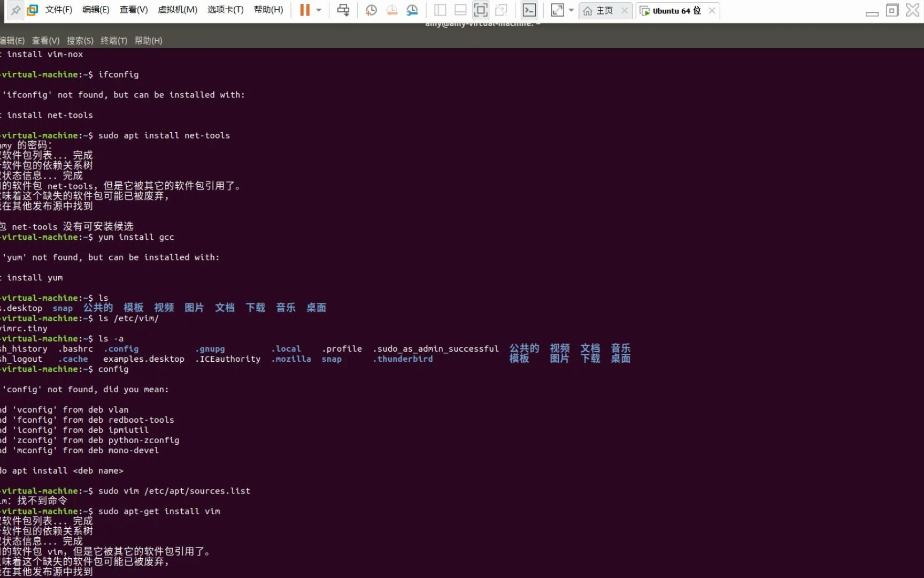Click '.sudo_as_admin_successful' file name
The width and height of the screenshot is (924, 578).
click(x=435, y=349)
